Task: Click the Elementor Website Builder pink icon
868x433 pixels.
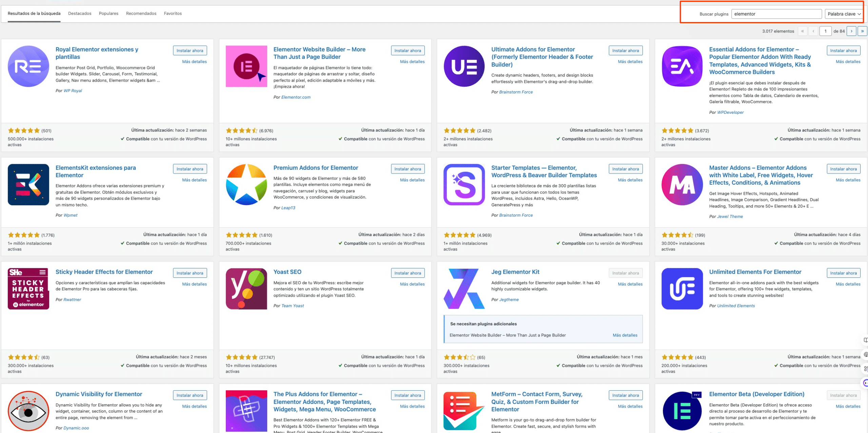Action: 246,66
